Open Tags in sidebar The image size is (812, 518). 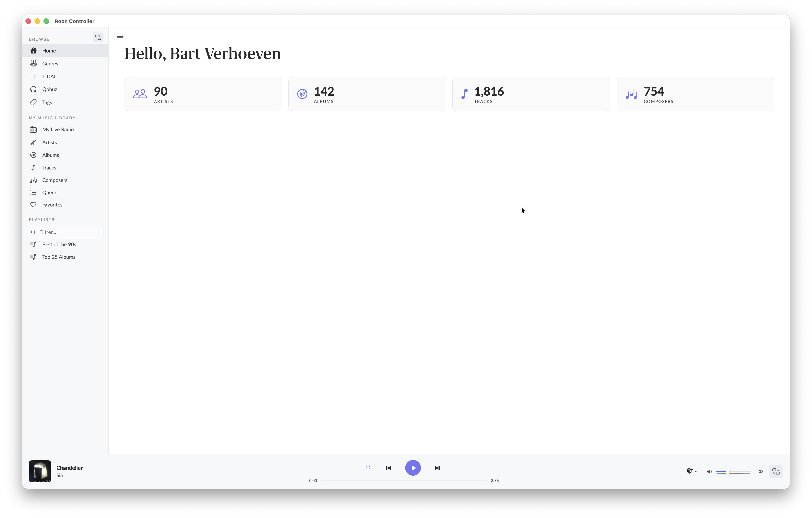pyautogui.click(x=47, y=102)
